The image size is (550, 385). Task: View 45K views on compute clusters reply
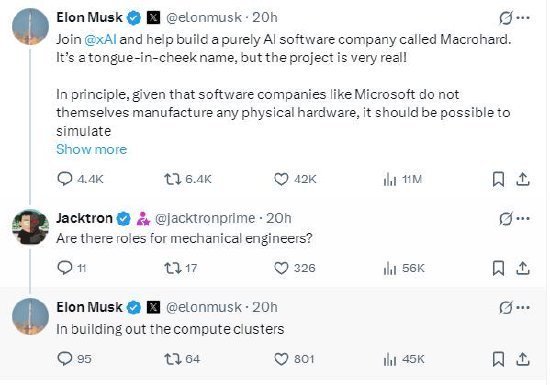click(x=404, y=359)
